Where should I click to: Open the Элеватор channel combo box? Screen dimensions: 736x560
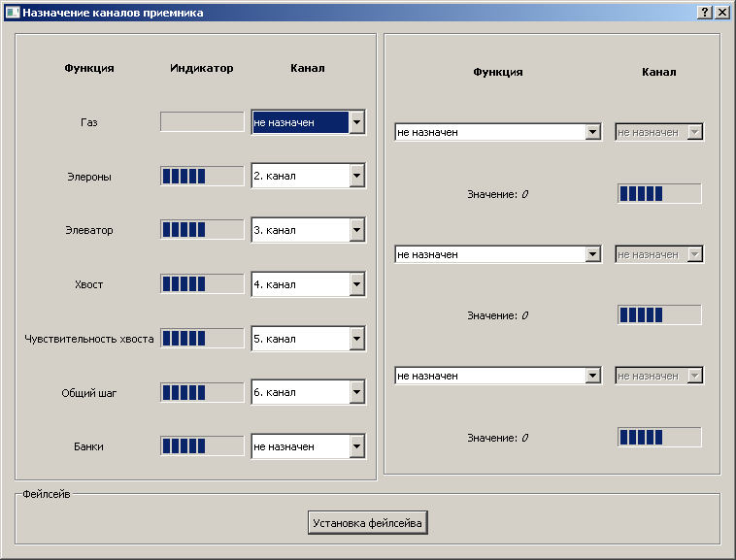coord(308,231)
